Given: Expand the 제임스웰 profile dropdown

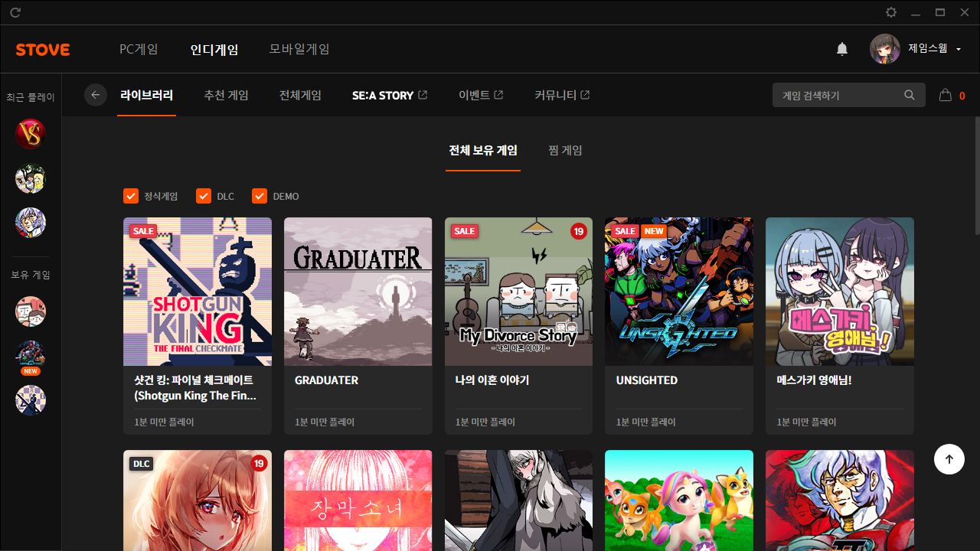Looking at the screenshot, I should 959,49.
